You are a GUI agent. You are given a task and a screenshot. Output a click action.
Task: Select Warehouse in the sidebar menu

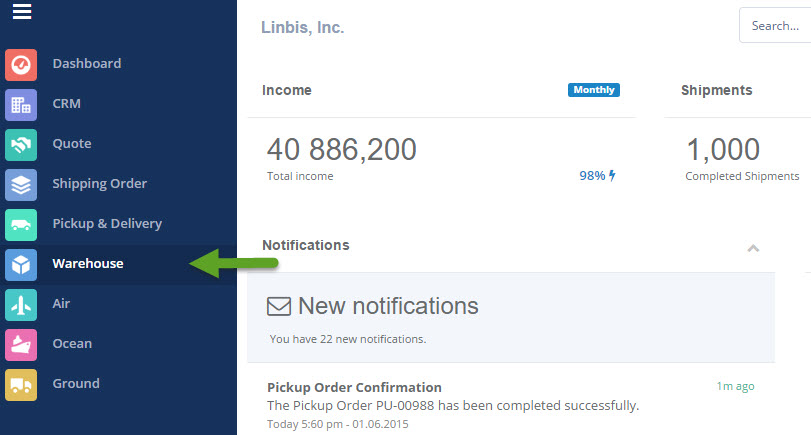pos(118,264)
